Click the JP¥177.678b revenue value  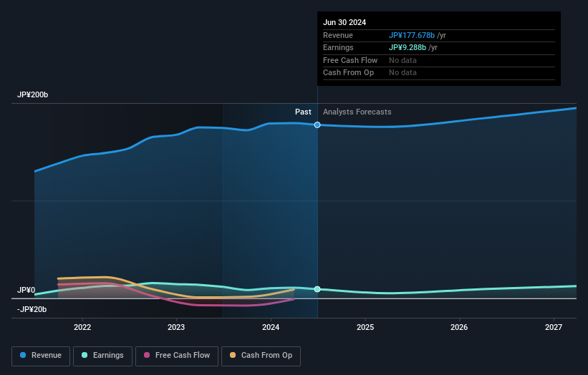[411, 35]
